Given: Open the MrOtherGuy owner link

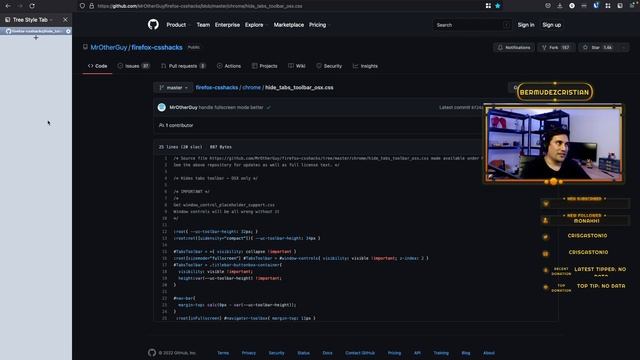Looking at the screenshot, I should pyautogui.click(x=109, y=47).
